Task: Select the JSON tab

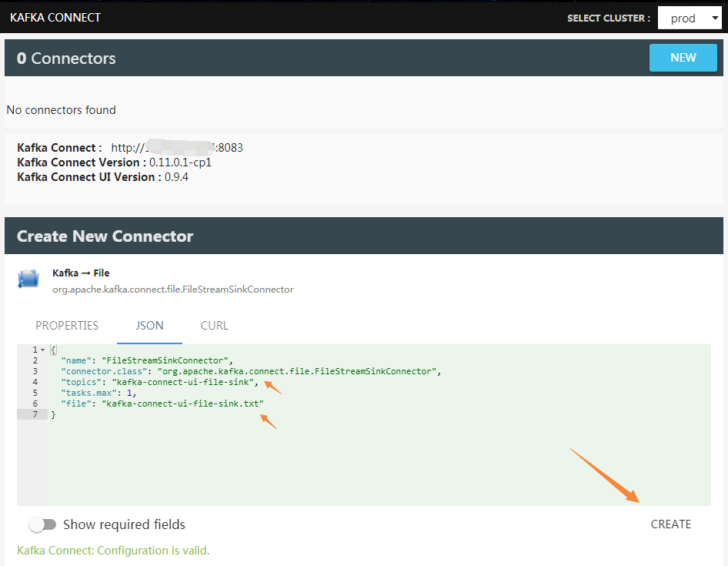Action: (x=149, y=326)
